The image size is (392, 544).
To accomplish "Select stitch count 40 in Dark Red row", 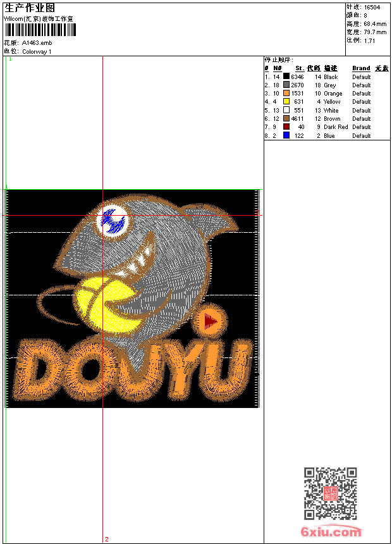I will coord(301,127).
